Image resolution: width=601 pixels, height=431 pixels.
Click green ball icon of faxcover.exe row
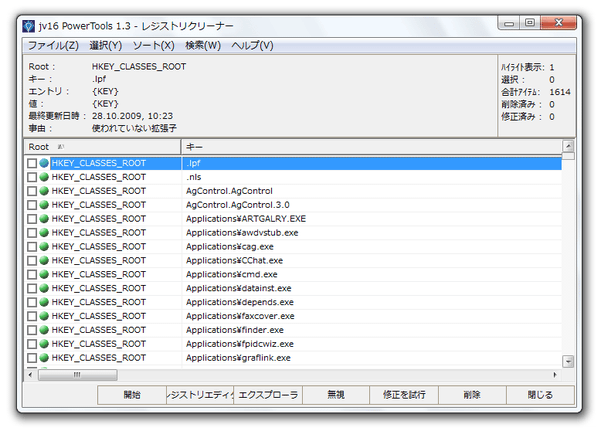coord(44,316)
